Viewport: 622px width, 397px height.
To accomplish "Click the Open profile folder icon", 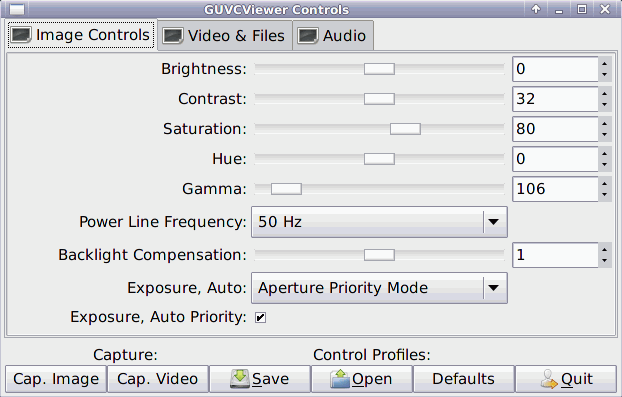I will [x=340, y=379].
